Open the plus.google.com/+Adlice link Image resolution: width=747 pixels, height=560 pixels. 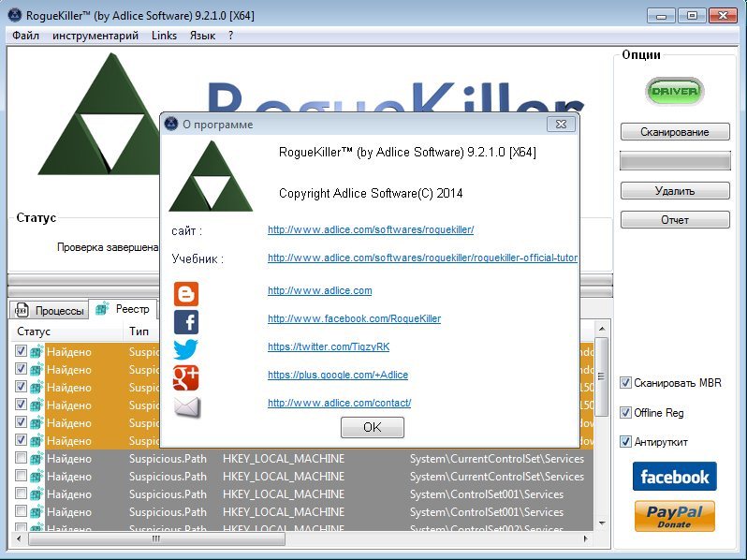pyautogui.click(x=338, y=375)
